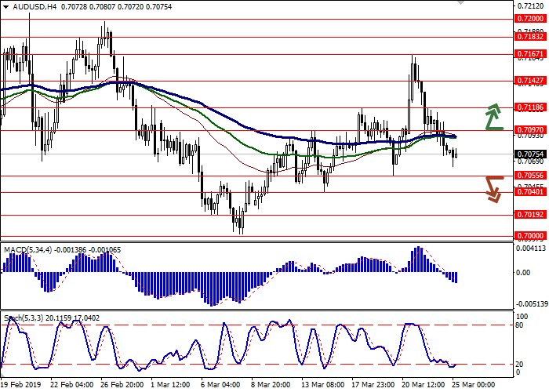Click the current price 0.7075 black label
Image resolution: width=549 pixels, height=392 pixels.
[x=529, y=154]
